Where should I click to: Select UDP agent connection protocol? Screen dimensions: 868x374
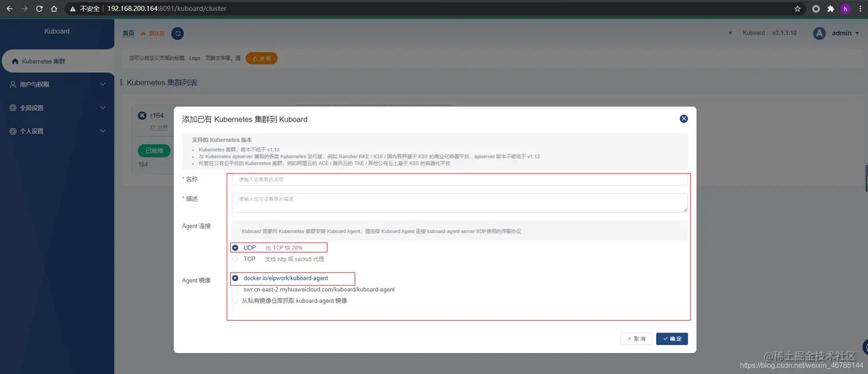coord(235,248)
